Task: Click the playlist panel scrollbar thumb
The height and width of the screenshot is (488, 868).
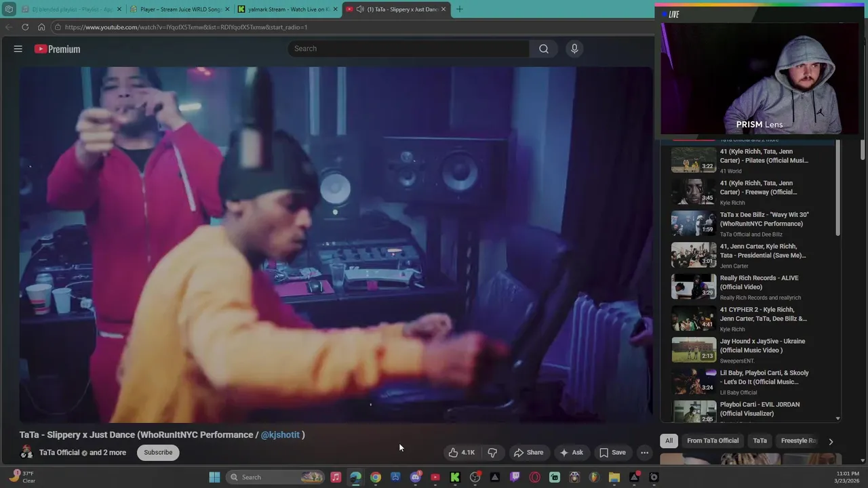Action: [837, 188]
